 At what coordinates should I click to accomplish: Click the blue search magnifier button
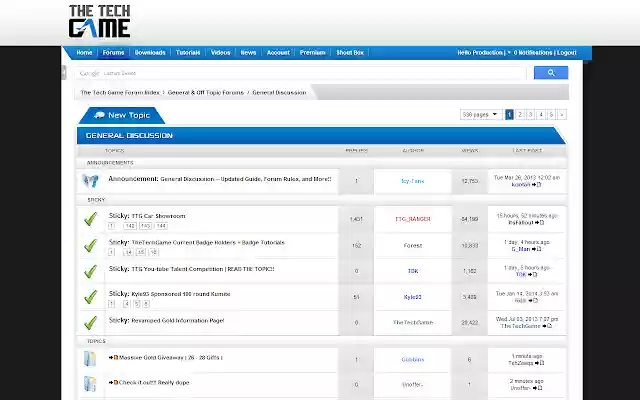(551, 73)
